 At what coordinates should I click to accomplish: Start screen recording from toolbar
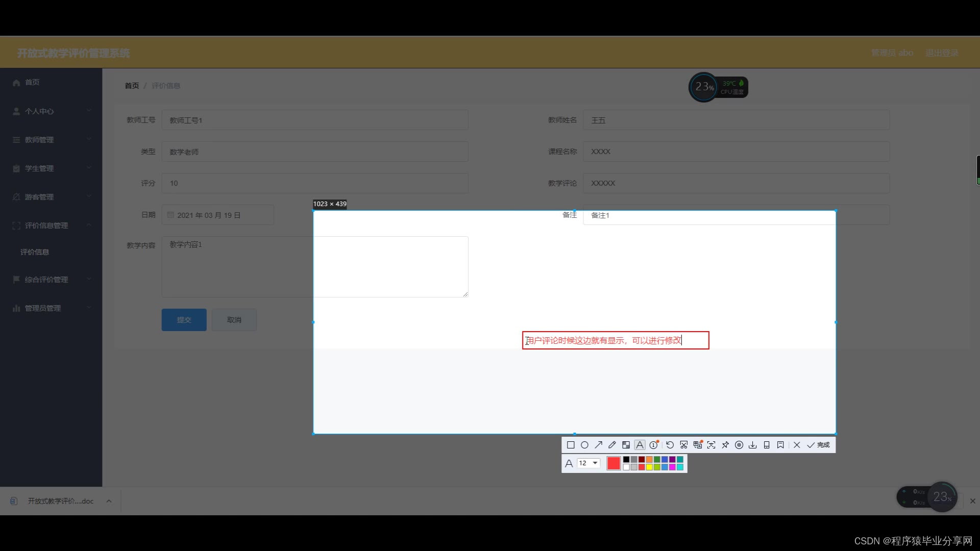pyautogui.click(x=739, y=445)
